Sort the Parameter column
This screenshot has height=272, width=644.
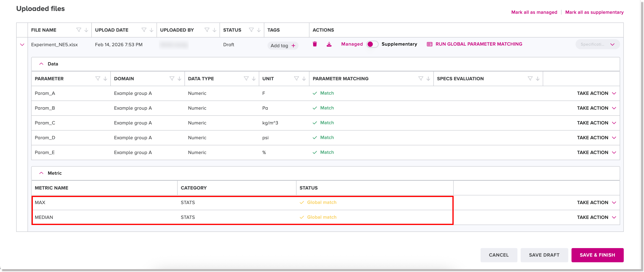coord(105,79)
